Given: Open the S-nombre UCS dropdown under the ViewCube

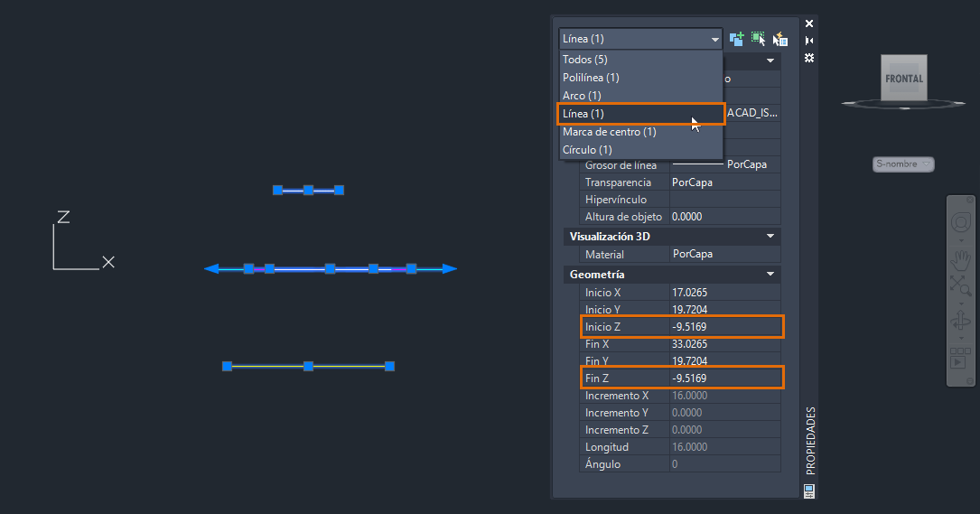Looking at the screenshot, I should pyautogui.click(x=903, y=164).
